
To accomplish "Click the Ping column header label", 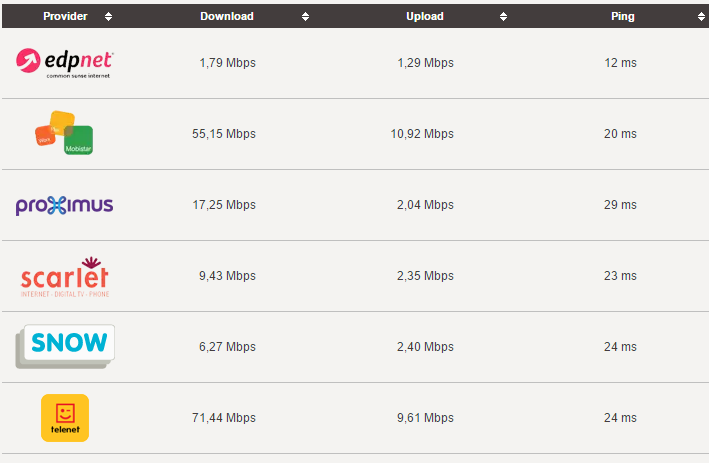I will (623, 16).
